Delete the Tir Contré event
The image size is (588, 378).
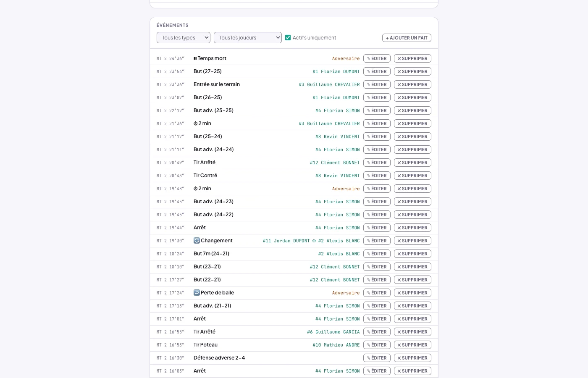click(x=412, y=176)
